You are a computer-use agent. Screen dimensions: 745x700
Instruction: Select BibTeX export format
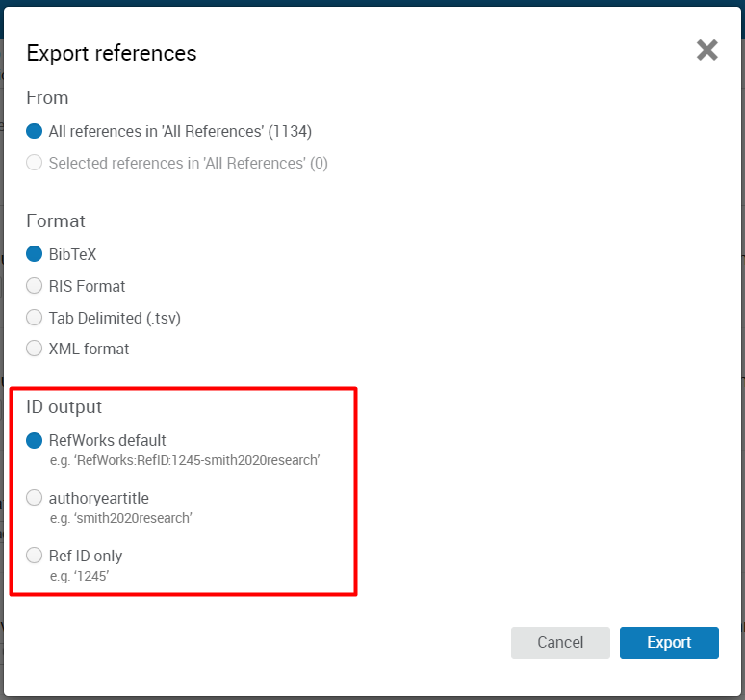[x=35, y=255]
